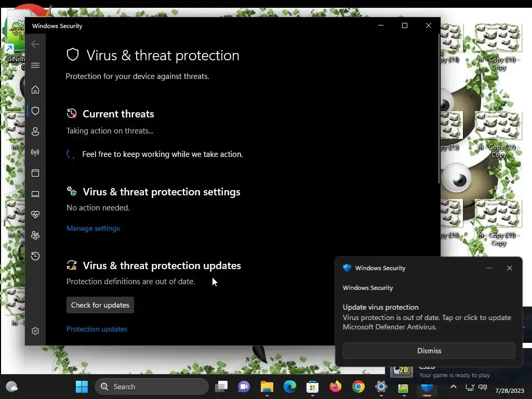Select Windows Security shield on taskbar
The height and width of the screenshot is (399, 532).
pyautogui.click(x=427, y=388)
